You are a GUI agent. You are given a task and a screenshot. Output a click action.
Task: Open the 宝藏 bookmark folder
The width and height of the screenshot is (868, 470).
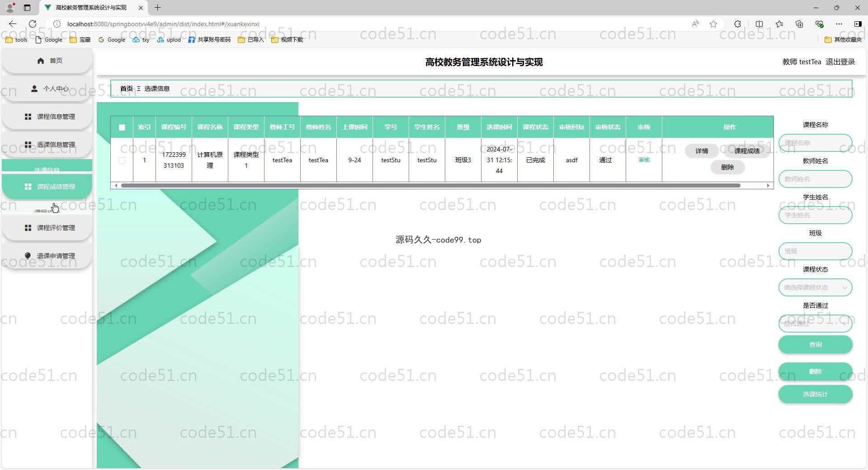pyautogui.click(x=80, y=40)
